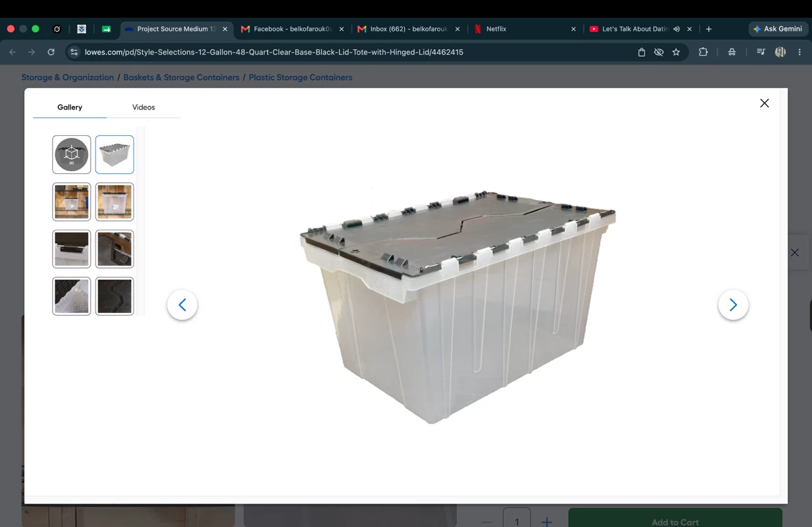
Task: Select the textured lid corner thumbnail
Action: [71, 296]
